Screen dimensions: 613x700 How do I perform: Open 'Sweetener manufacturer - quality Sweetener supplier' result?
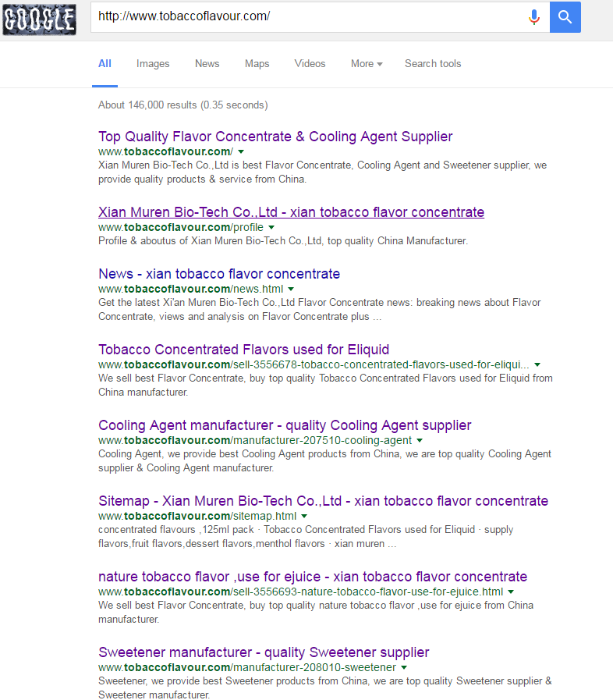click(x=264, y=652)
